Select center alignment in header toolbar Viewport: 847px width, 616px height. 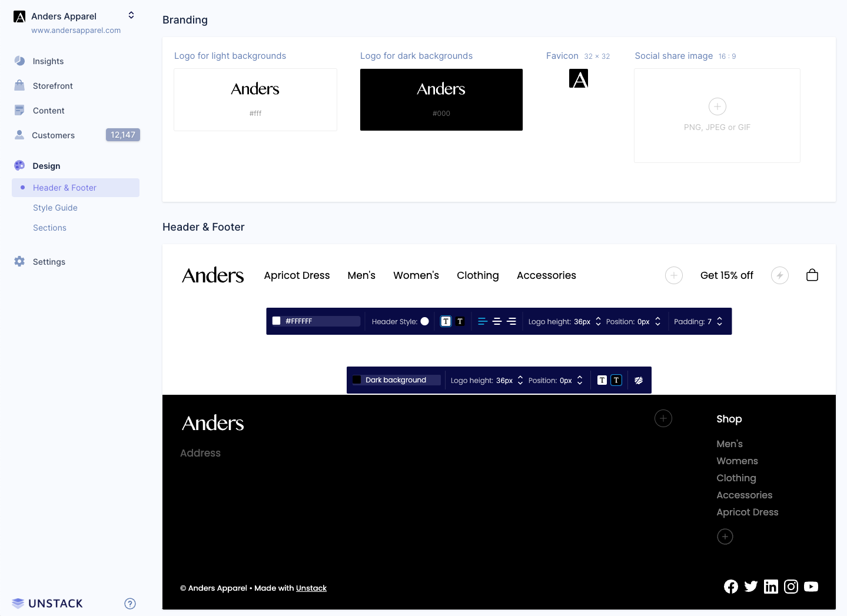tap(497, 321)
